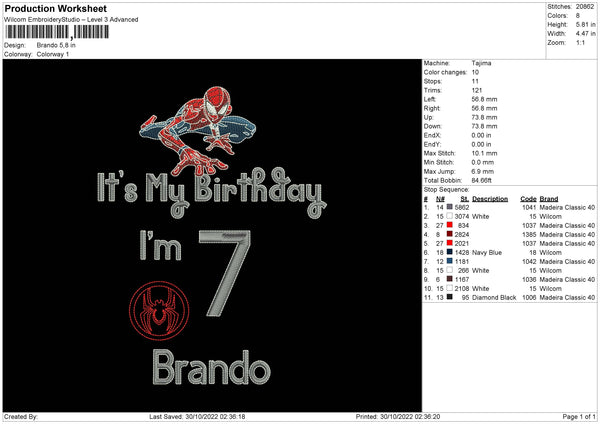Select the dark red swatch code 1385
600x424 pixels.
point(450,234)
